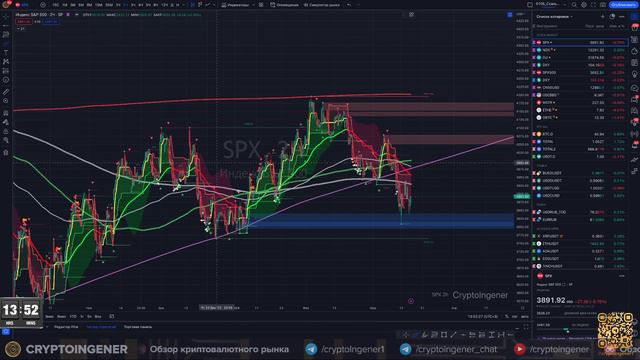
Task: Click the undo arrow in toolbar
Action: tap(349, 5)
